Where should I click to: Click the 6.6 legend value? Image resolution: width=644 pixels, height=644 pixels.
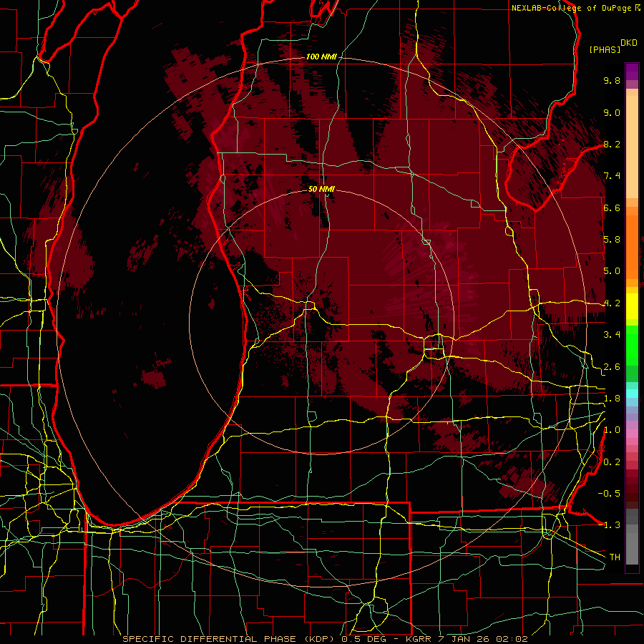coord(612,208)
